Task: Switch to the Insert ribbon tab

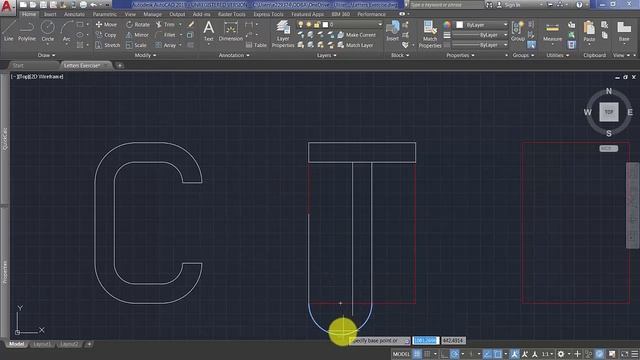Action: [50, 14]
